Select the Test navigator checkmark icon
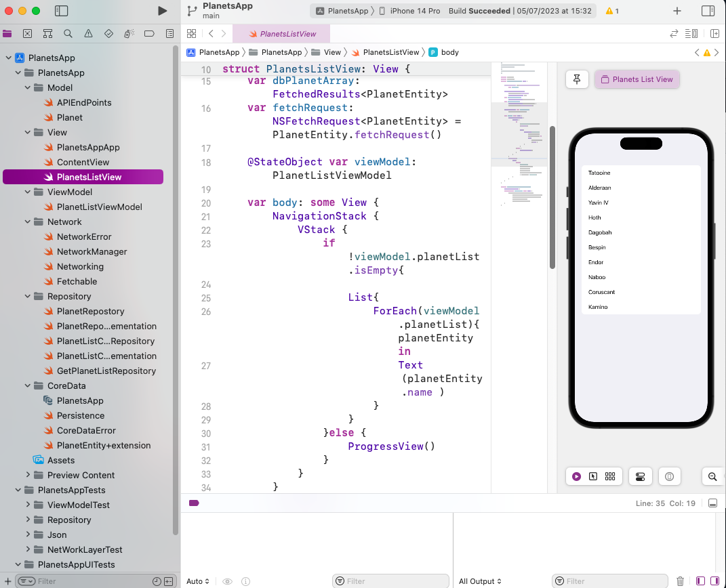 coord(108,33)
